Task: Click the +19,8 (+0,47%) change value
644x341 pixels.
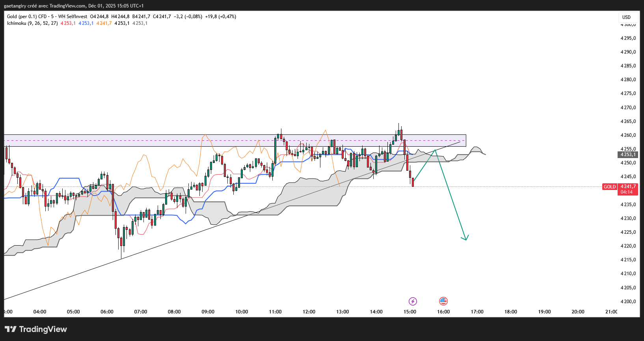Action: pyautogui.click(x=221, y=17)
